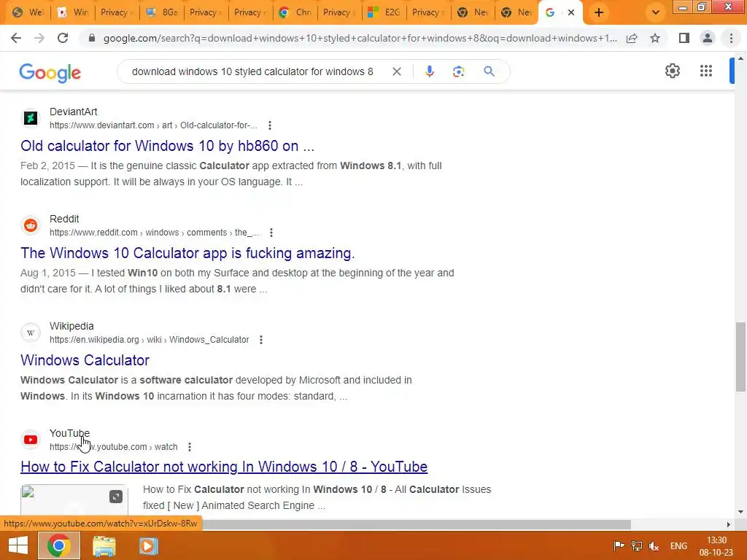Go back to the previous page
The width and height of the screenshot is (747, 560).
click(16, 38)
